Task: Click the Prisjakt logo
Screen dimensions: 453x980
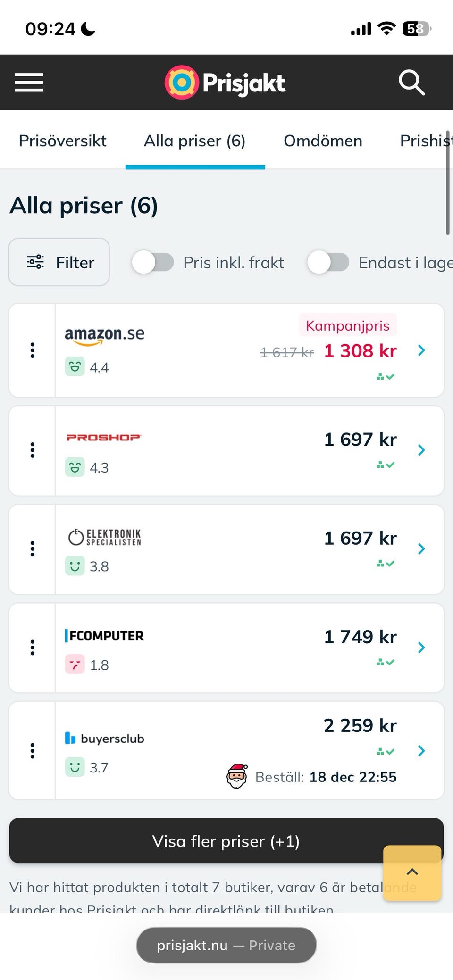Action: (x=225, y=83)
